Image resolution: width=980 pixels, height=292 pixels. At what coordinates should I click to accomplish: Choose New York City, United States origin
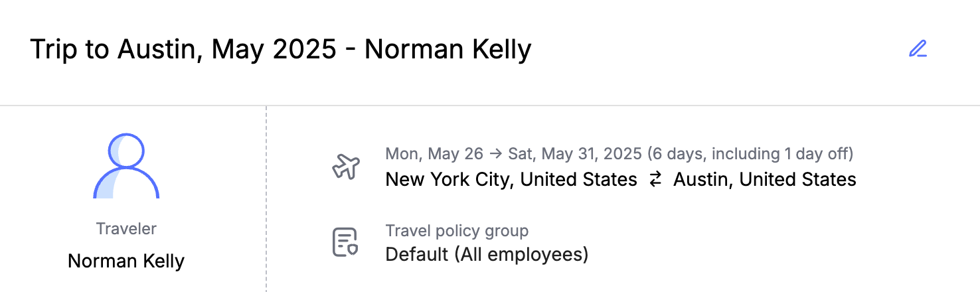click(511, 179)
